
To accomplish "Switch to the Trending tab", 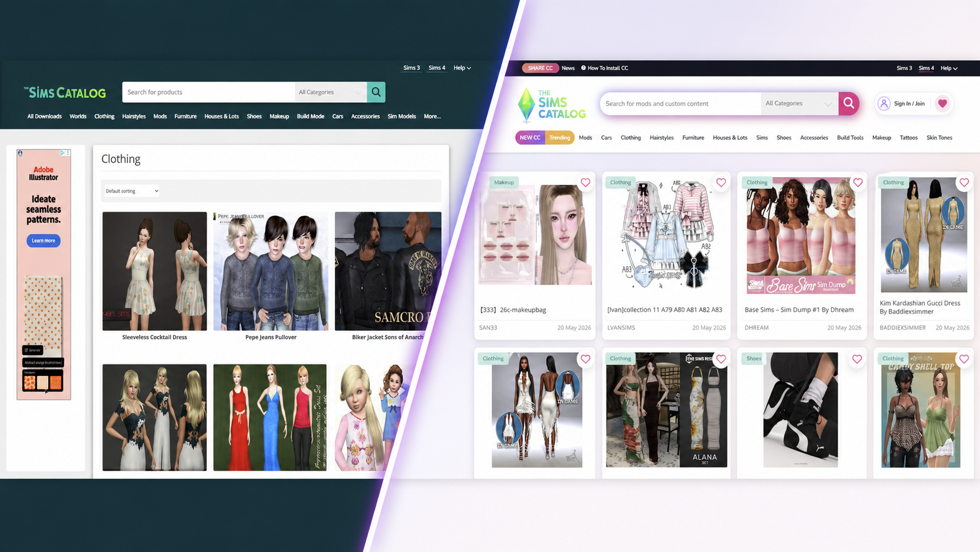I will [560, 137].
